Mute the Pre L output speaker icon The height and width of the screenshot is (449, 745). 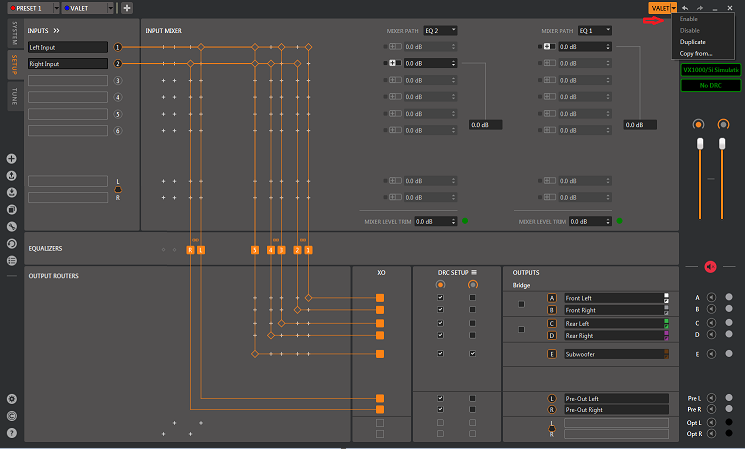point(711,398)
